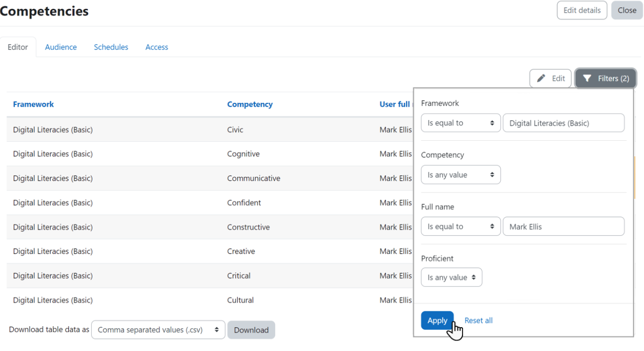Open the Framework filter operator dropdown
Screen dimensions: 644x351
460,123
